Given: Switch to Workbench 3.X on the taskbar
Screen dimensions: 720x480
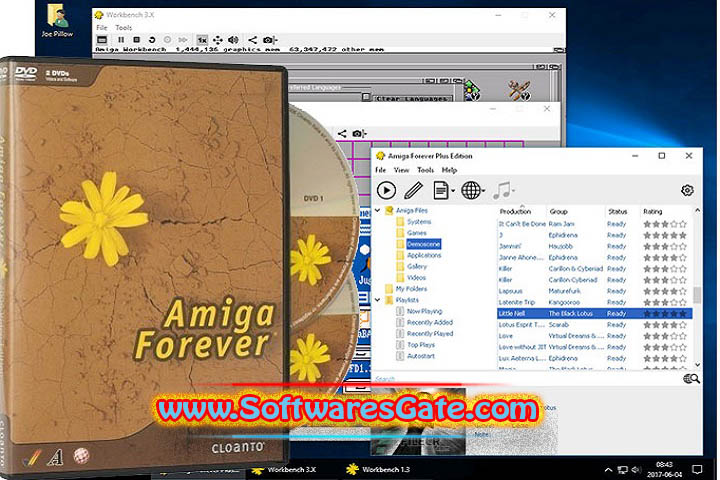Looking at the screenshot, I should (x=284, y=470).
